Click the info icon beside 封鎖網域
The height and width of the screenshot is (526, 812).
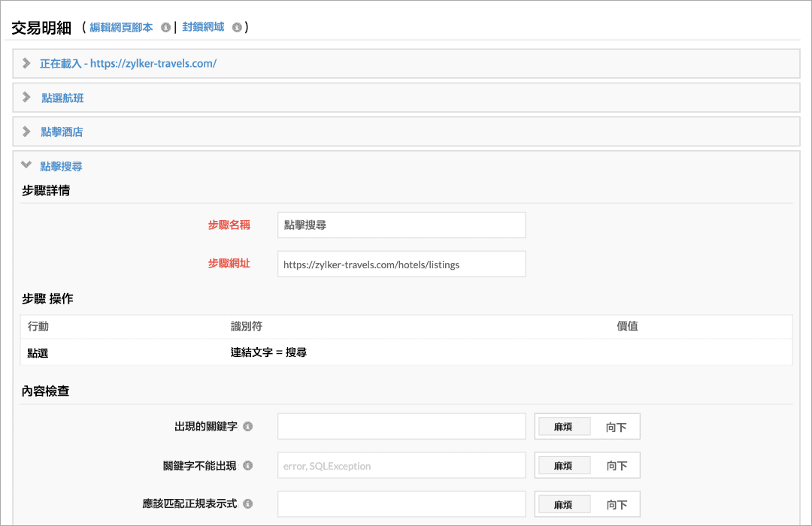[237, 27]
